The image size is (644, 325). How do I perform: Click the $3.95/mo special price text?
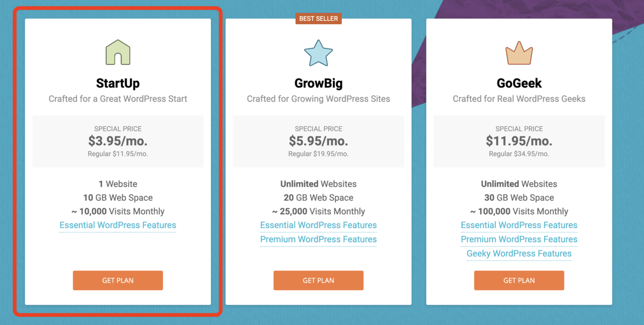(118, 141)
